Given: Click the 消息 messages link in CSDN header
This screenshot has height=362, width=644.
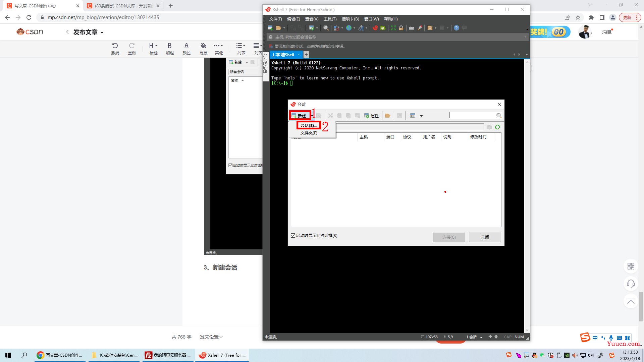Looking at the screenshot, I should point(607,32).
